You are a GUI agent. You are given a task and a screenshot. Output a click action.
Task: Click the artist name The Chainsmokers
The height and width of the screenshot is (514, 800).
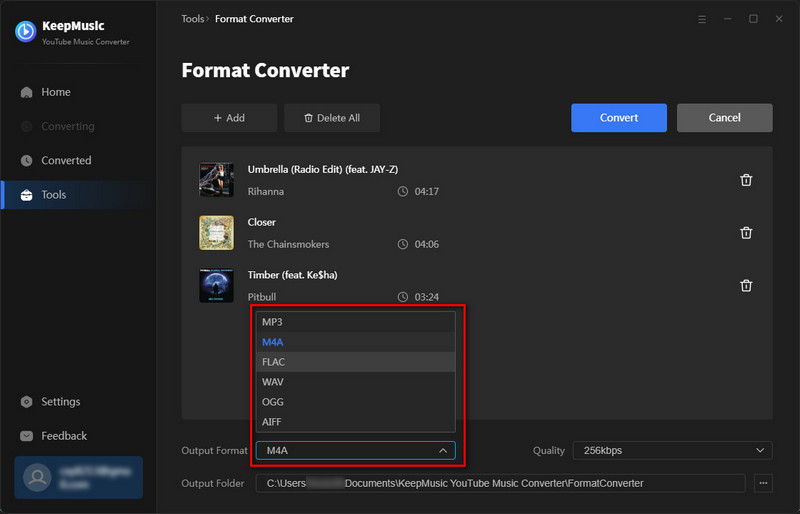point(288,244)
